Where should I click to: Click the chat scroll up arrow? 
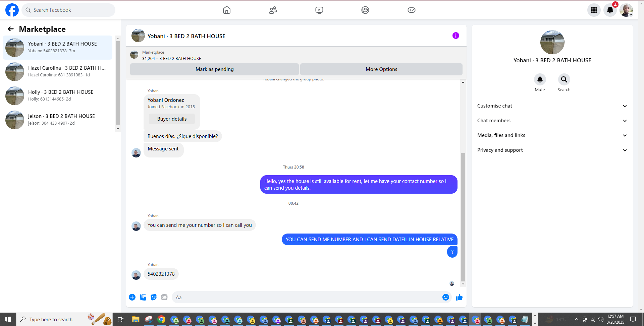(x=463, y=82)
